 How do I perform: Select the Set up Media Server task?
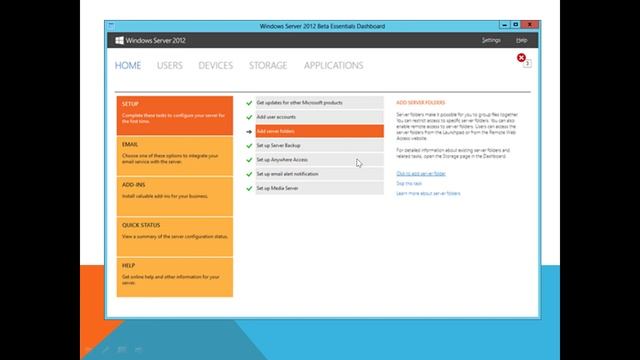click(320, 188)
